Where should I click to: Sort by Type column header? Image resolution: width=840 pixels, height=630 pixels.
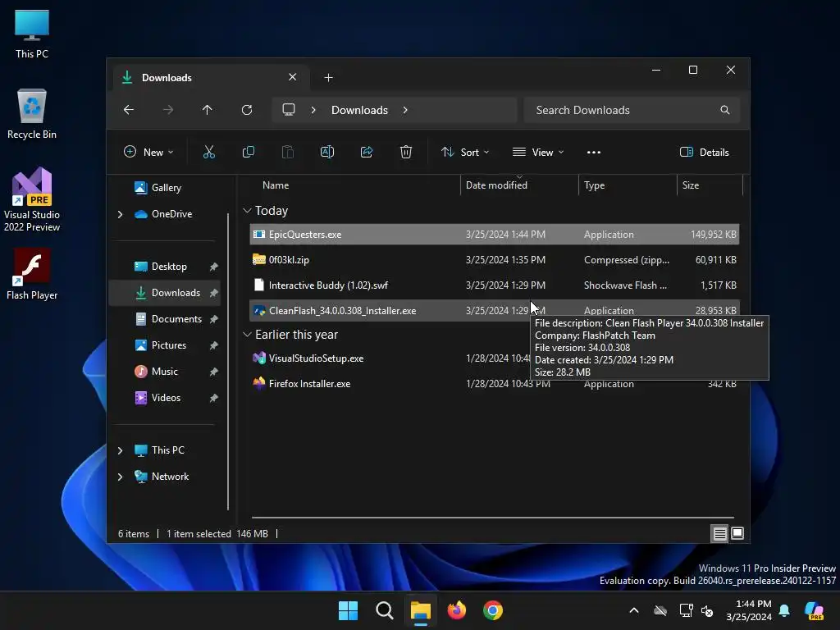click(628, 185)
